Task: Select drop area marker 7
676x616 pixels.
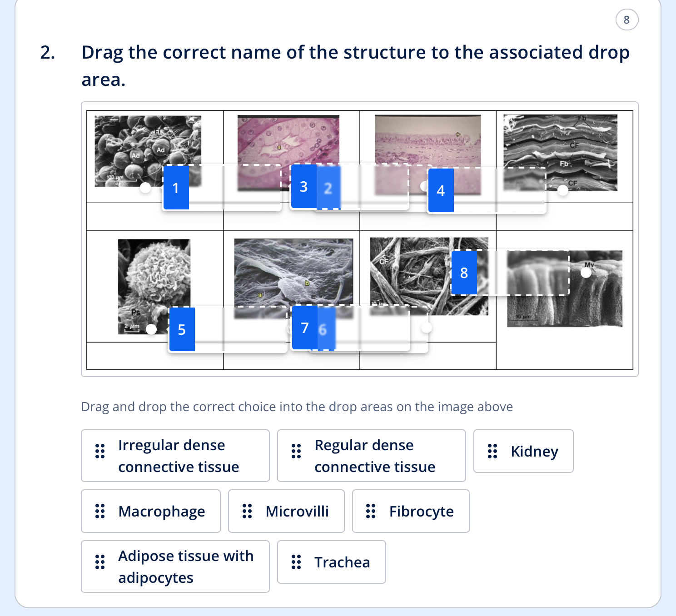Action: (x=305, y=328)
